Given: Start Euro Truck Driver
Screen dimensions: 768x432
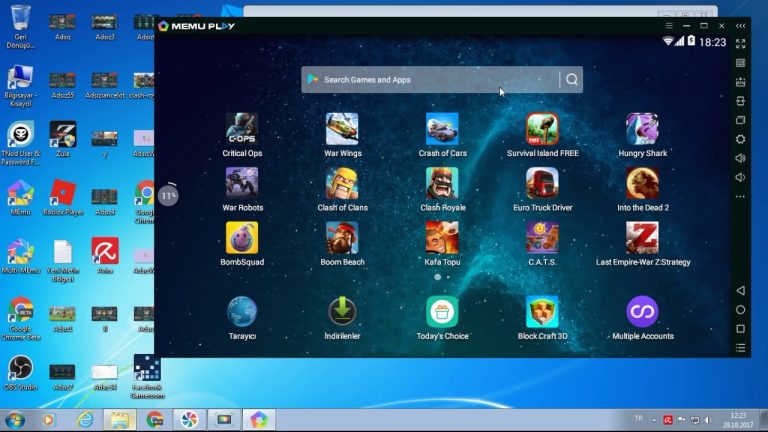Looking at the screenshot, I should pyautogui.click(x=542, y=183).
